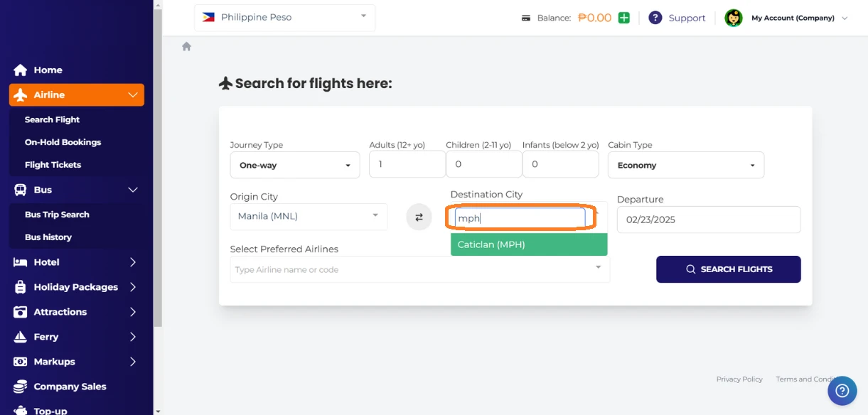
Task: Click the Philippine flag icon
Action: coord(208,17)
